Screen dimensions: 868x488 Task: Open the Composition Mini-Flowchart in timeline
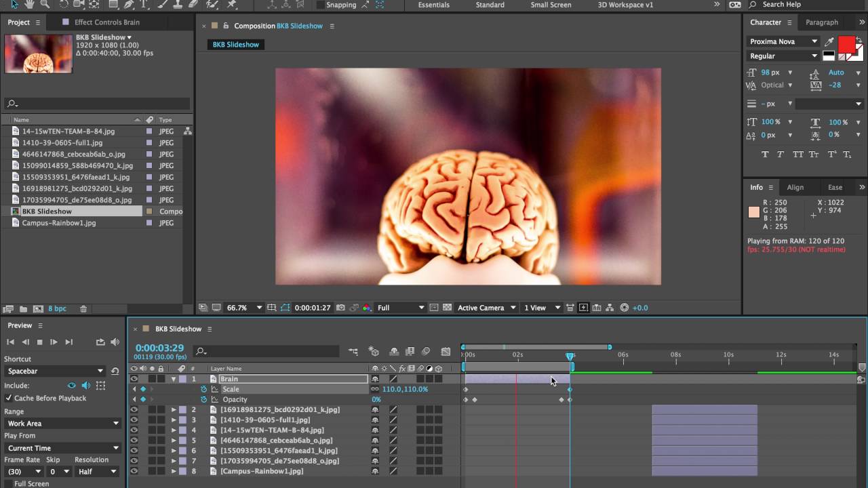(x=353, y=351)
